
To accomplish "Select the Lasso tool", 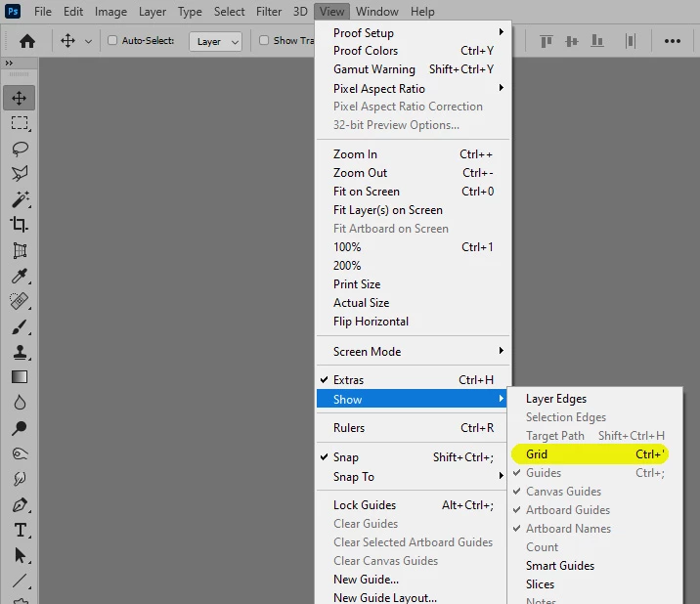I will point(20,149).
